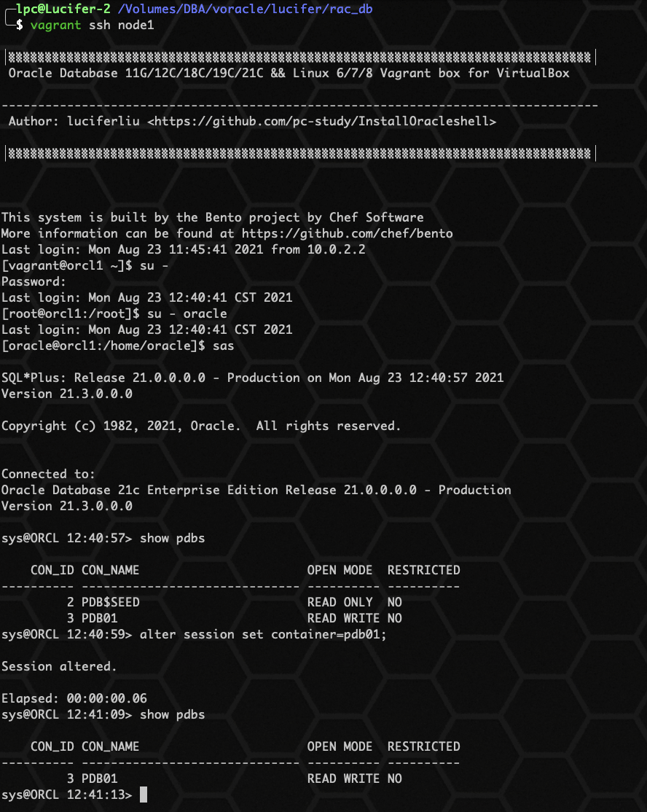Click the terminal cursor block
Screen dimensions: 647x812
pos(144,795)
